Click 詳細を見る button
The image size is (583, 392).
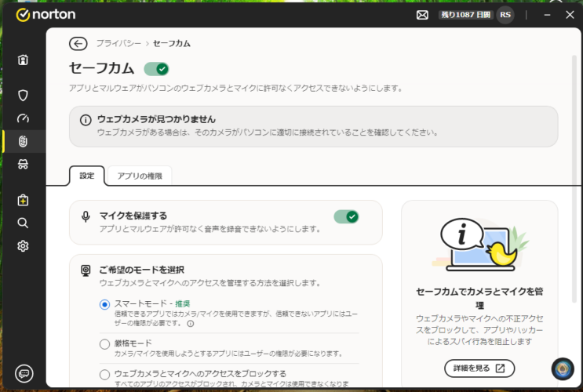479,368
